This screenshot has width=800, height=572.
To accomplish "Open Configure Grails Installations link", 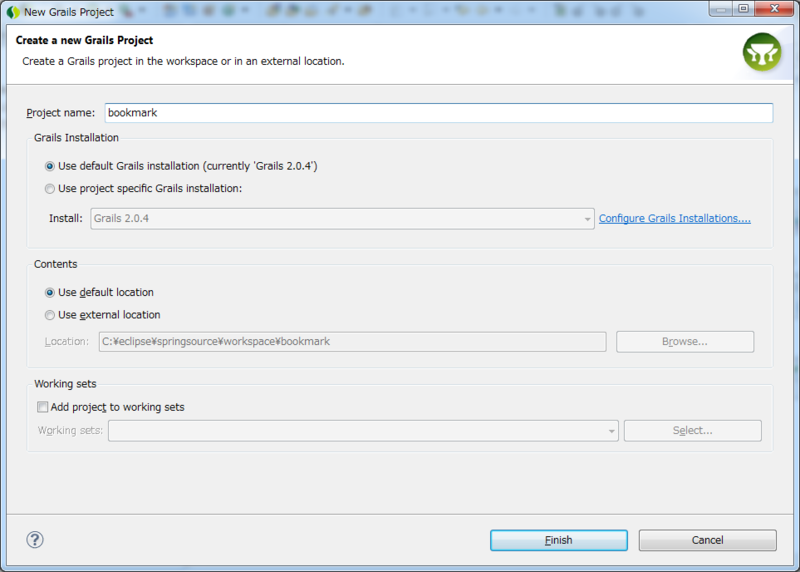I will coord(674,218).
